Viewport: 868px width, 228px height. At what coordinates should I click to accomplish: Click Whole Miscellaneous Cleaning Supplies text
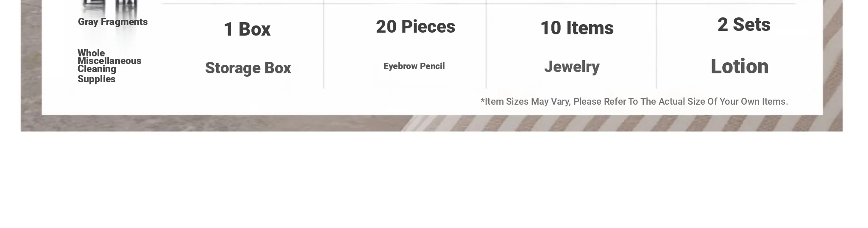(109, 66)
